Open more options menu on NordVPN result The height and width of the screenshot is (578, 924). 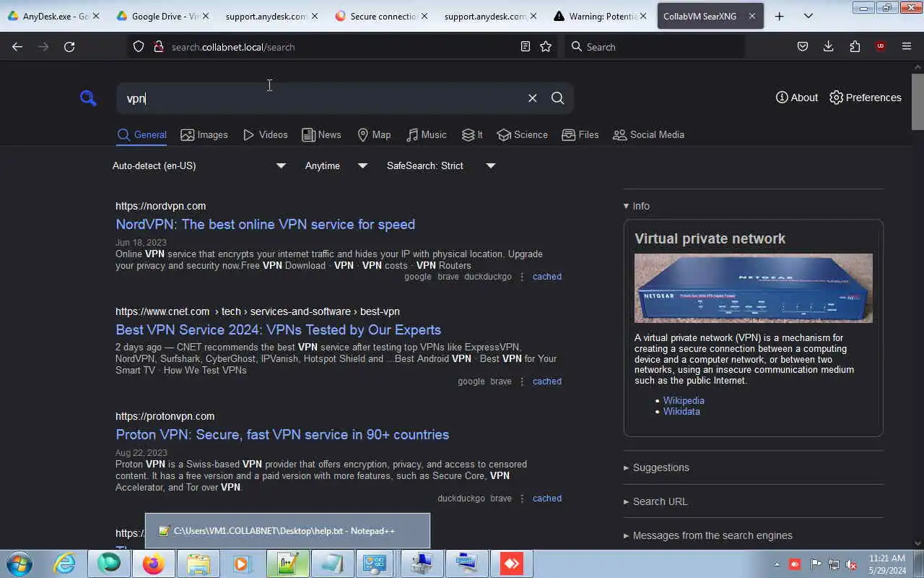[x=522, y=277]
